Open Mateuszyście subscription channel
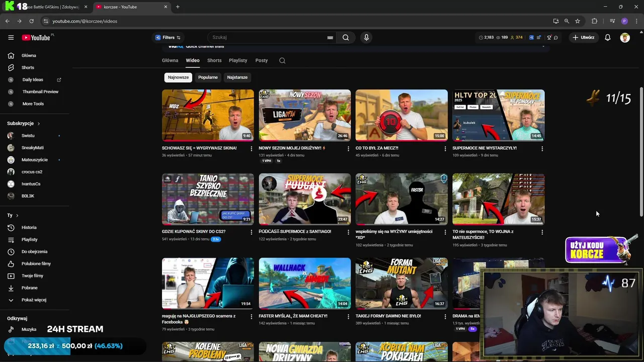 tap(35, 159)
